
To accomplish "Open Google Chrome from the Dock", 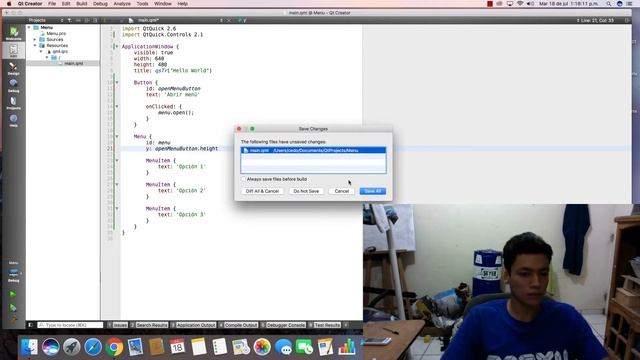I will (114, 347).
